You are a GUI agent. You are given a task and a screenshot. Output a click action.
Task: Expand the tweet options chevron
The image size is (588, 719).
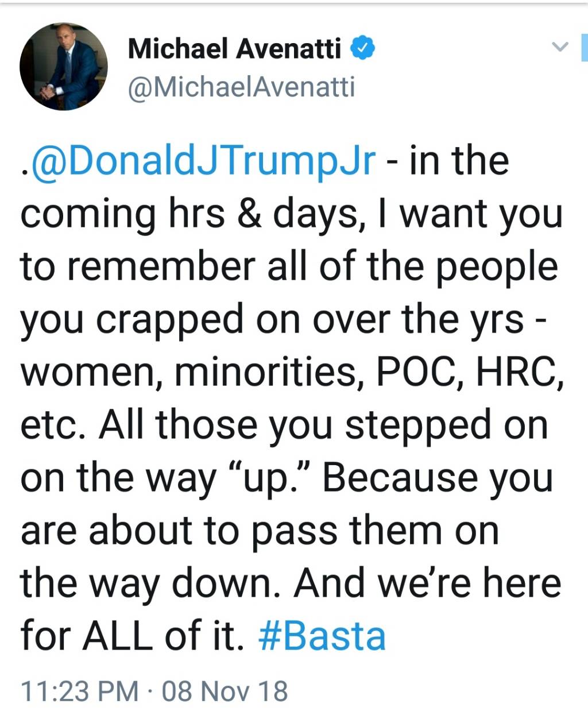point(560,47)
